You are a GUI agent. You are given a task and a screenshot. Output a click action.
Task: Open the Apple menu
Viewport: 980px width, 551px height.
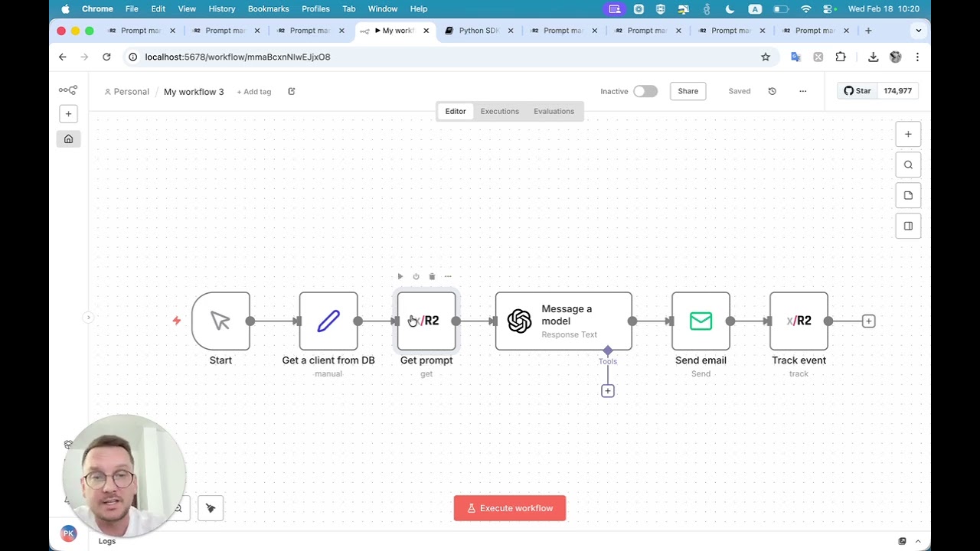click(65, 9)
